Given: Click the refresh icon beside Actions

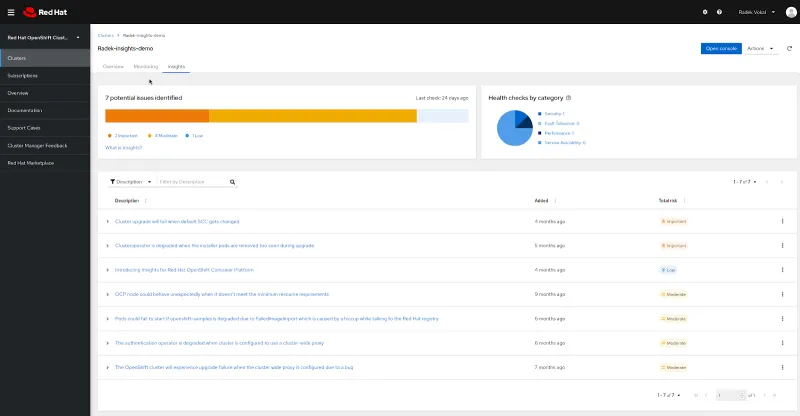Looking at the screenshot, I should [x=789, y=48].
